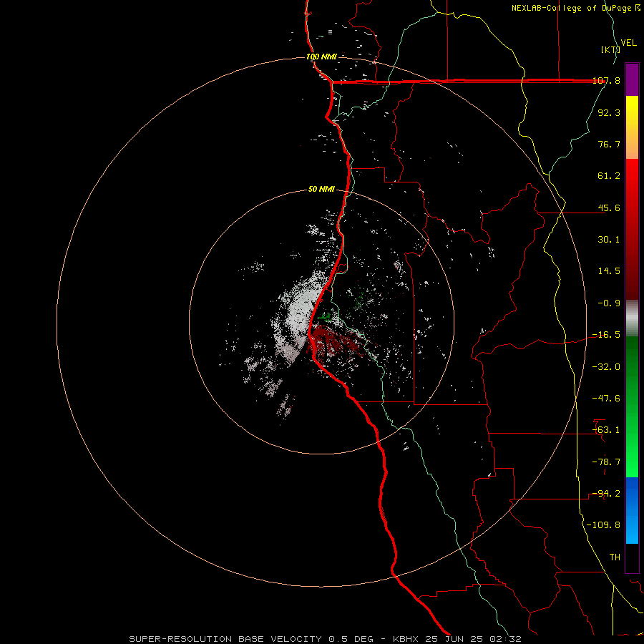Select the -78.7 scale value

pos(606,462)
